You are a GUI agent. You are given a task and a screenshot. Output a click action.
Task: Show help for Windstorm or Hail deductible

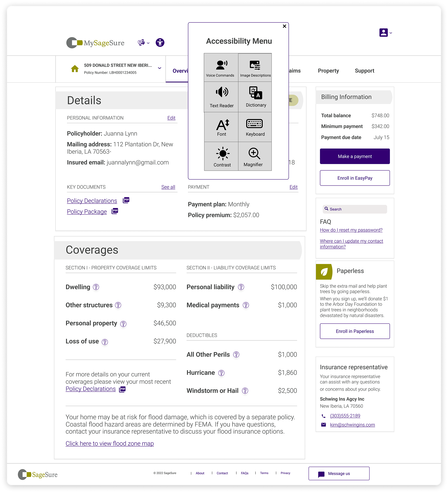click(x=245, y=391)
